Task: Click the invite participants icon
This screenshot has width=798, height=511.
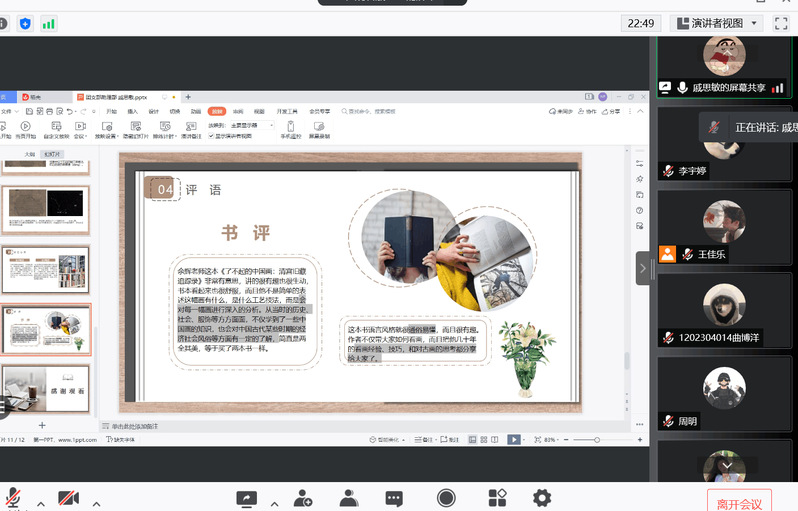Action: pyautogui.click(x=302, y=497)
